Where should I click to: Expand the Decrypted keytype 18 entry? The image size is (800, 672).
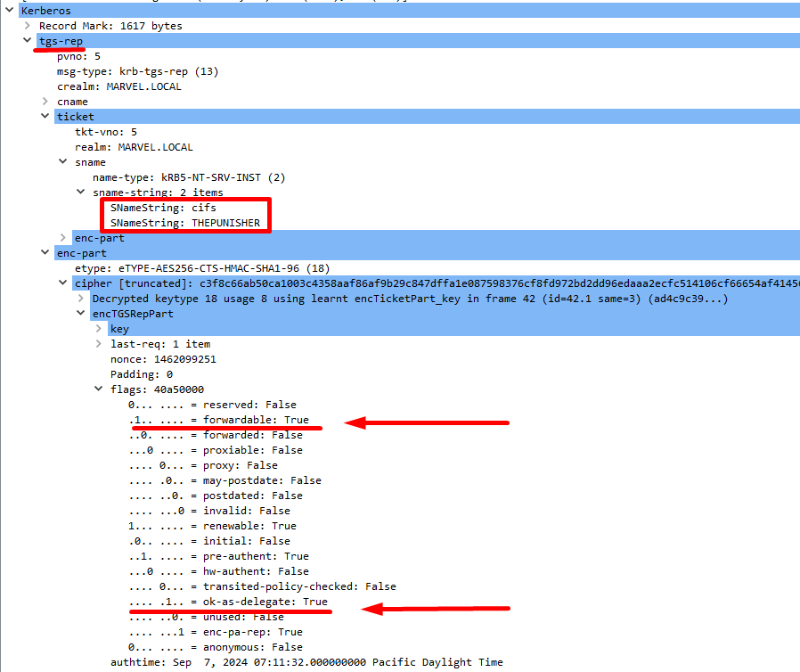[81, 299]
